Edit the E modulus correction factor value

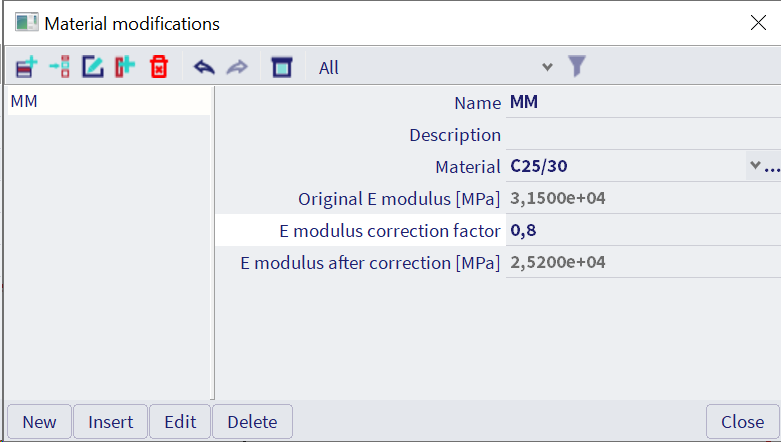point(640,230)
